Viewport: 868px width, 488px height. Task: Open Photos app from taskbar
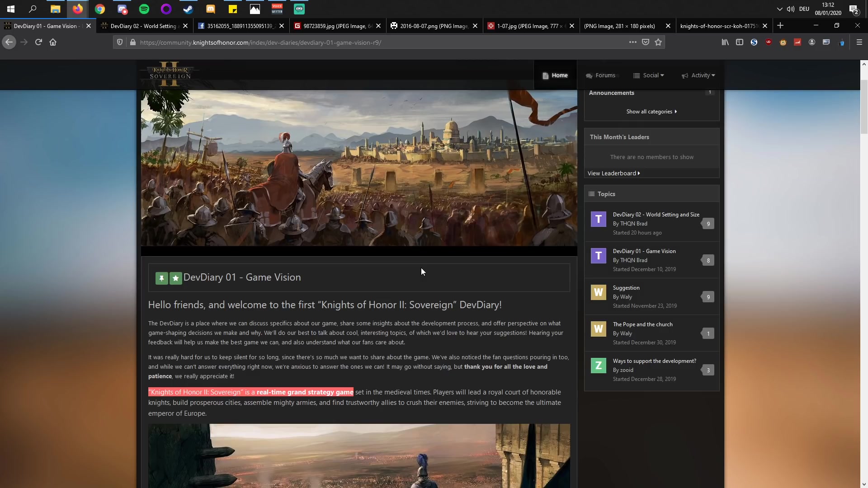point(255,9)
